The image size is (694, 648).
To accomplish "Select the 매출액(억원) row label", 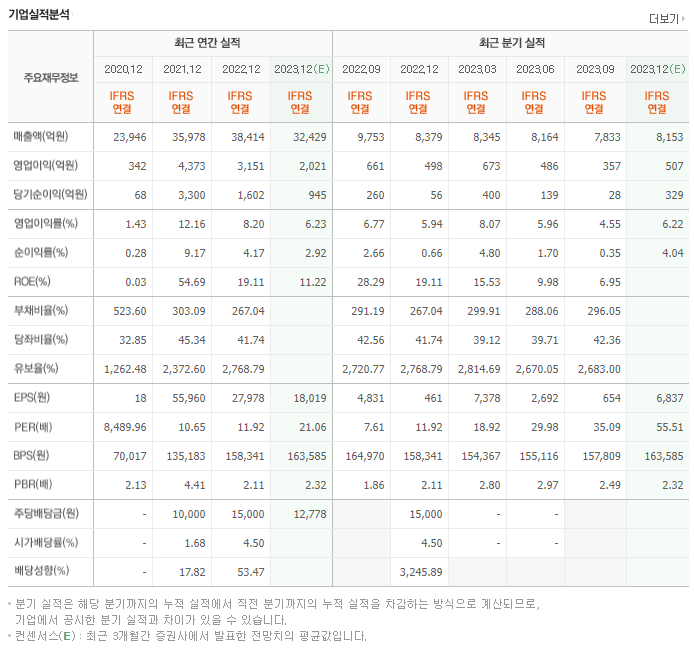I will pyautogui.click(x=40, y=136).
